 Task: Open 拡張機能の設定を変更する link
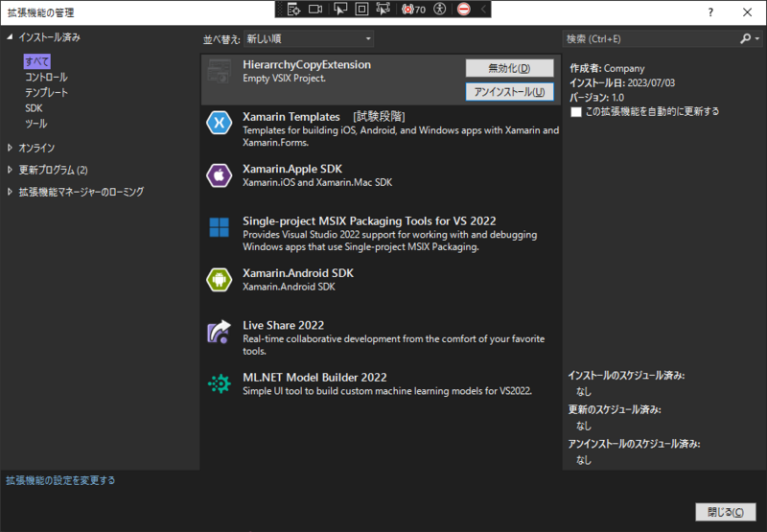click(x=60, y=480)
